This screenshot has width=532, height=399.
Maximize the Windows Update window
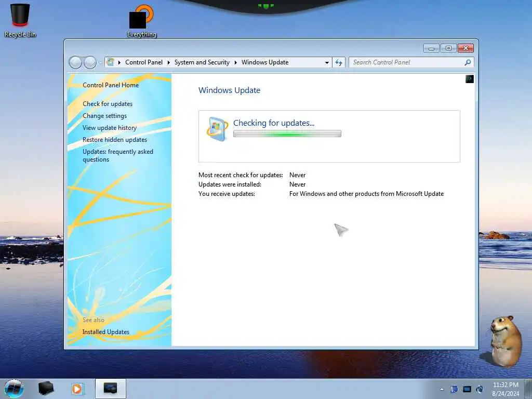point(448,48)
